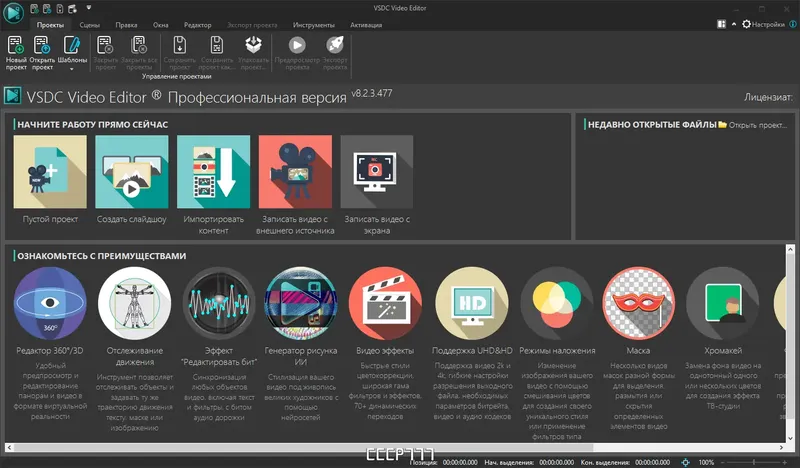Screen dimensions: 800x468
Task: Click the Режимы наложения circles icon
Action: click(557, 303)
